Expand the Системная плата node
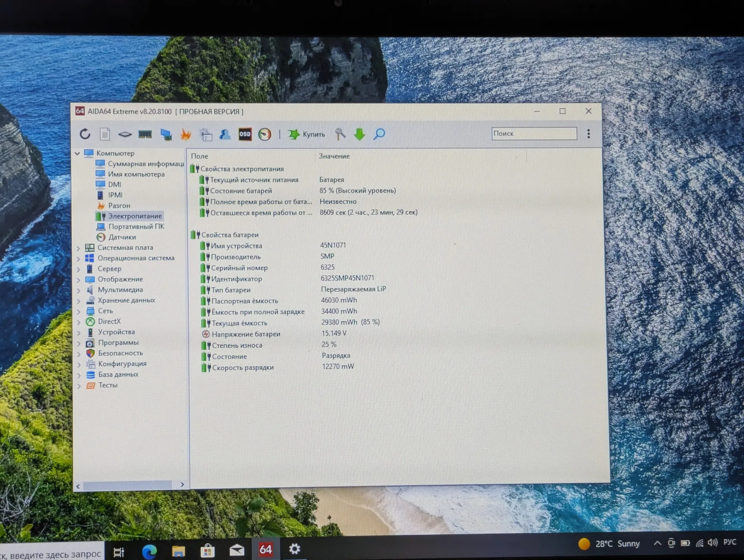The width and height of the screenshot is (744, 560). point(78,248)
